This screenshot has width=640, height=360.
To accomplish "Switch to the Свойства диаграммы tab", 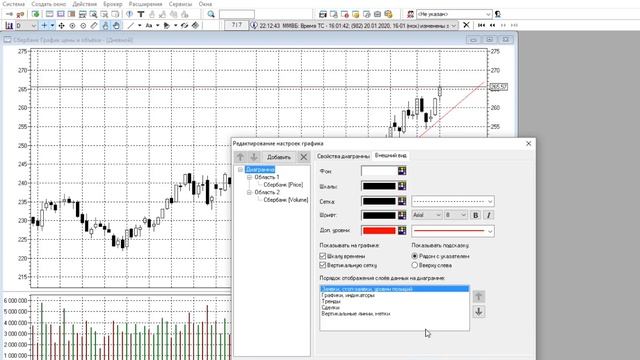I will coord(343,156).
